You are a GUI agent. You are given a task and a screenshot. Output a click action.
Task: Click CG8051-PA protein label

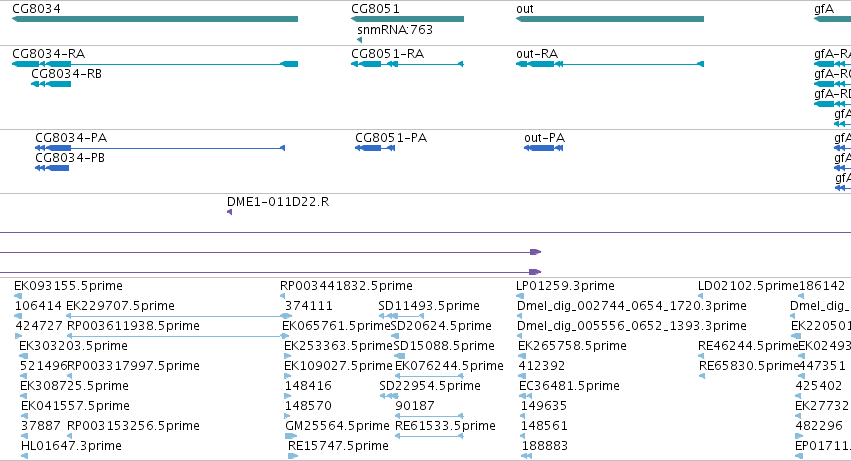click(x=391, y=138)
